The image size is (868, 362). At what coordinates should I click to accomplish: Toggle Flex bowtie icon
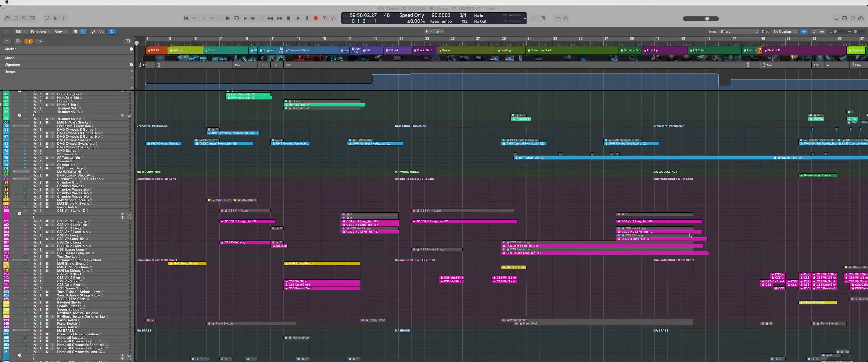tap(101, 32)
